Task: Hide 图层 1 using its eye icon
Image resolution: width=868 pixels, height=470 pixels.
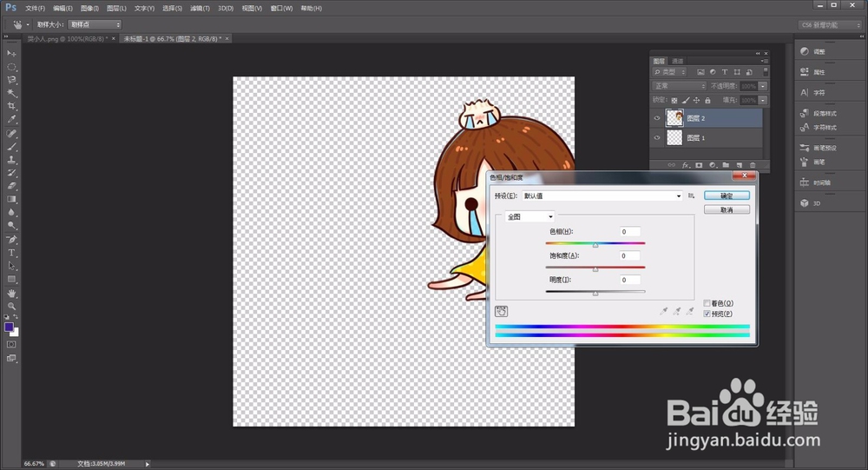Action: tap(657, 137)
